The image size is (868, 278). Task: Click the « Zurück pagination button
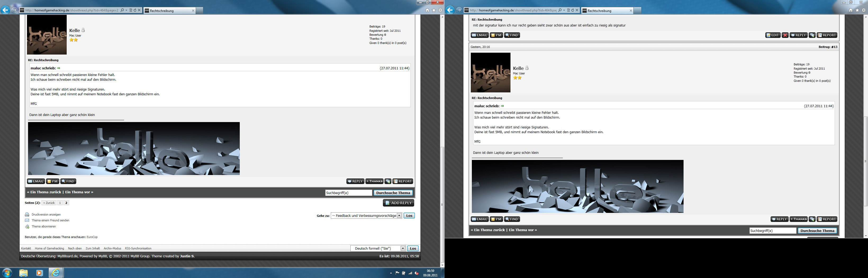(49, 203)
